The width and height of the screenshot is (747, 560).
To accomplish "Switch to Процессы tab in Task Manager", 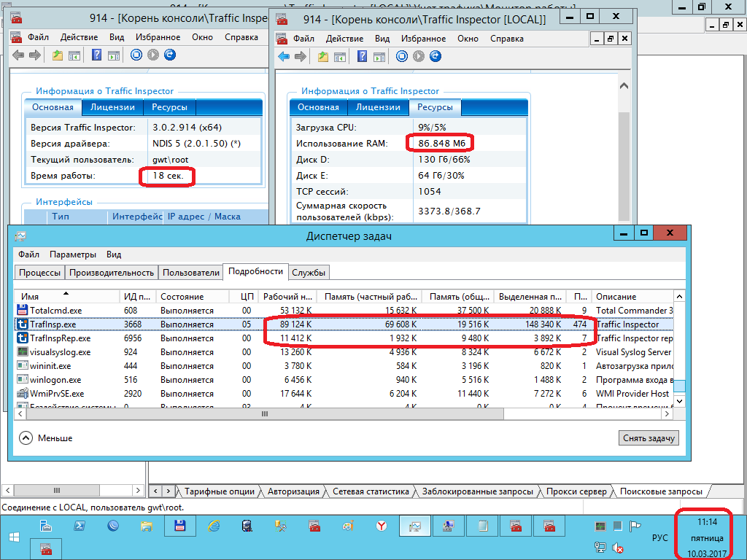I will 39,273.
